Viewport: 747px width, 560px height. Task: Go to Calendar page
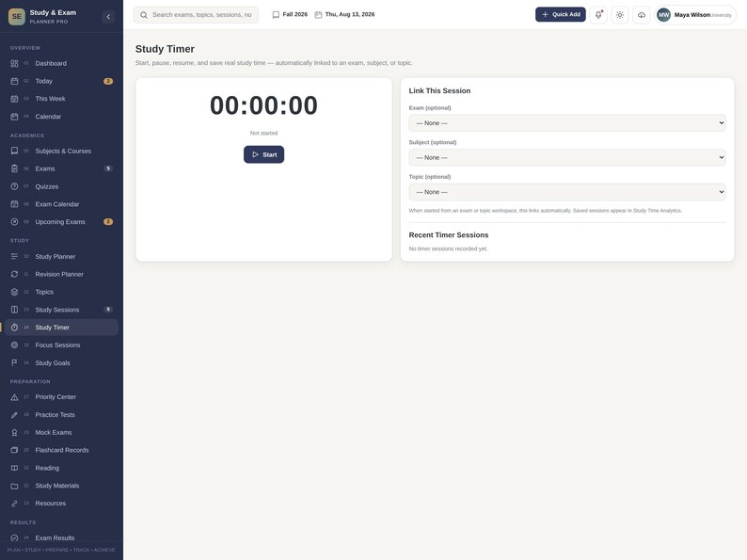61,117
